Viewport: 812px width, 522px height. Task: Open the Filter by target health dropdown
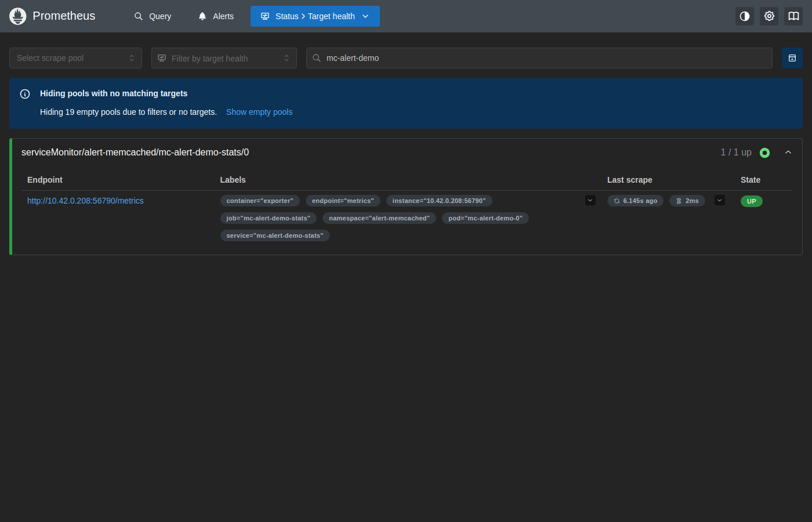224,58
